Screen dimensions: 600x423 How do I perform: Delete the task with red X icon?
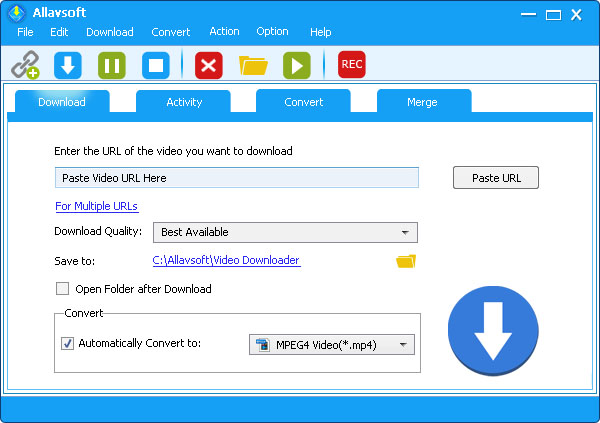(209, 66)
